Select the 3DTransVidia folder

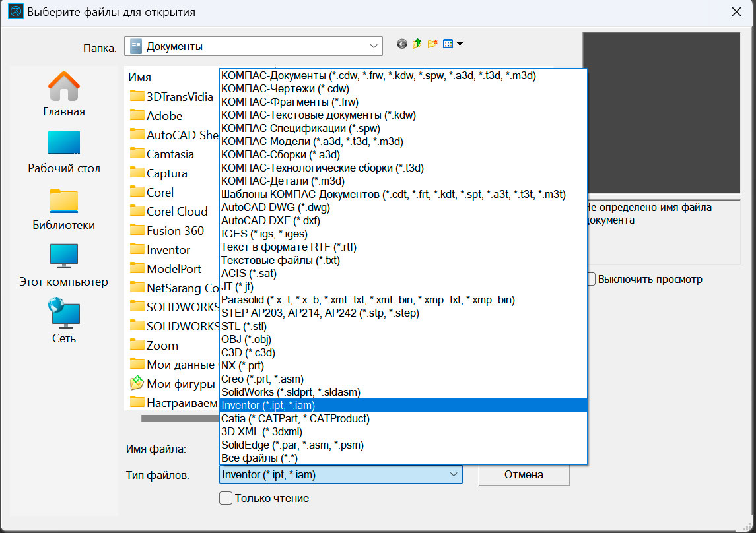[171, 97]
